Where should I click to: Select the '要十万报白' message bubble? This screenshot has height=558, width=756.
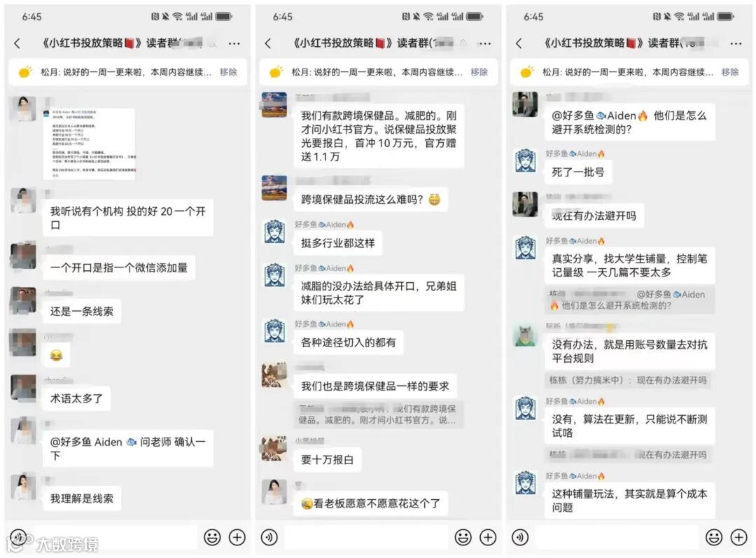[328, 459]
